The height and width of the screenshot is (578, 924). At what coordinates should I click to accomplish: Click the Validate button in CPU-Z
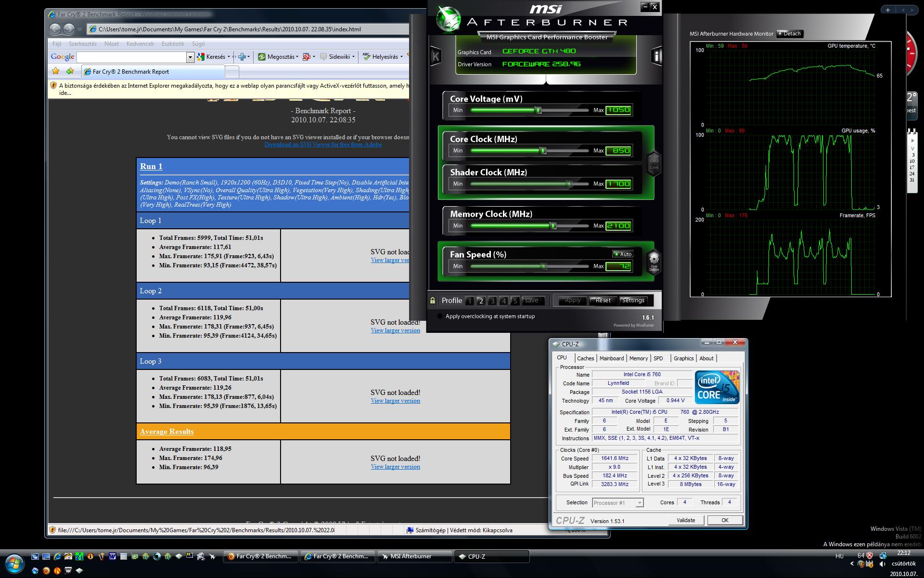click(686, 520)
